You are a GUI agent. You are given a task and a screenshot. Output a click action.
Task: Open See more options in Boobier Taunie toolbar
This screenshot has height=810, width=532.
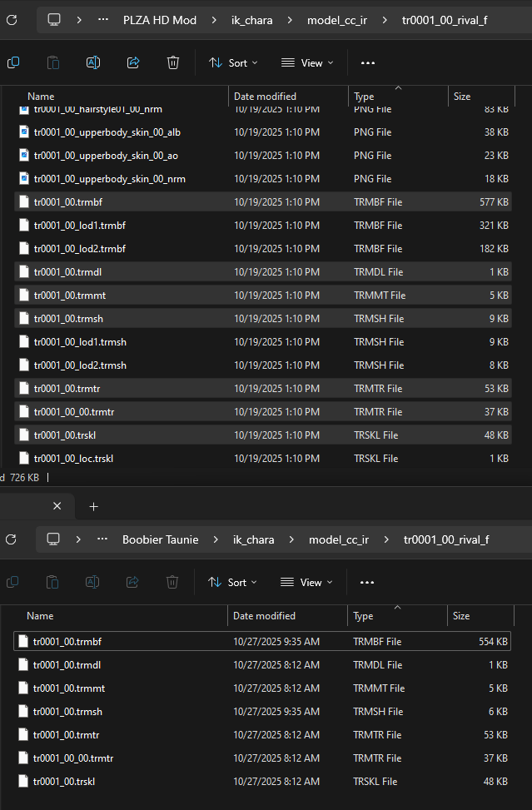pyautogui.click(x=366, y=582)
